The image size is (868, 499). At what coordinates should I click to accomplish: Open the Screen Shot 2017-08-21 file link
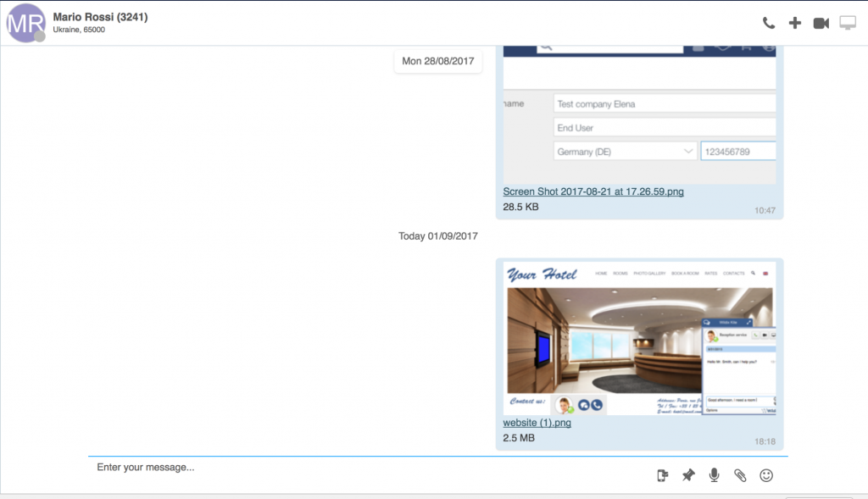(593, 191)
